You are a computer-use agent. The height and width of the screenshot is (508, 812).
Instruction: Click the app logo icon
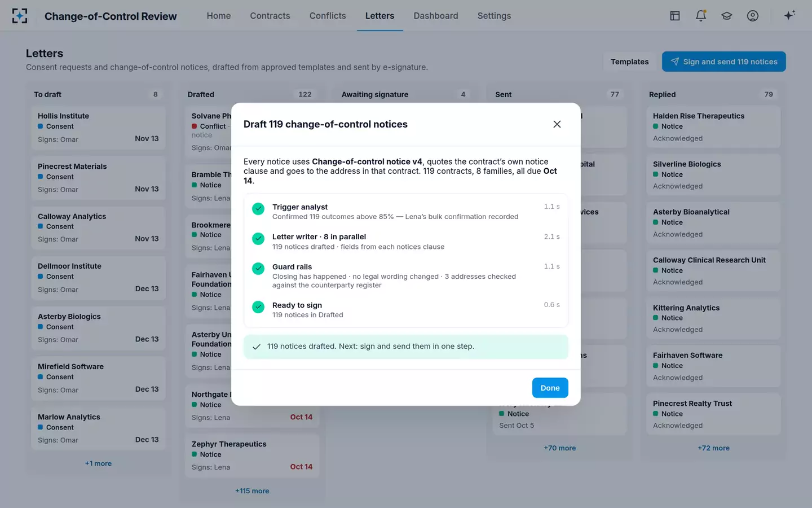tap(20, 16)
